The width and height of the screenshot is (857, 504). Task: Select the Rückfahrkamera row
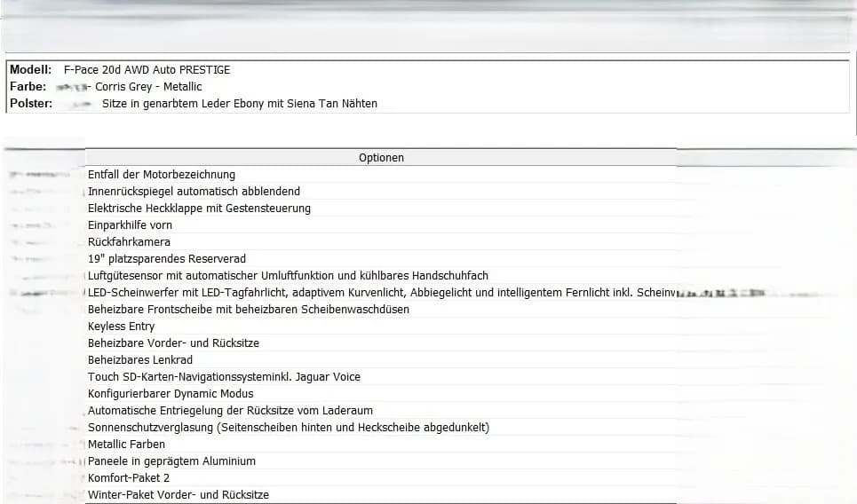tap(381, 242)
